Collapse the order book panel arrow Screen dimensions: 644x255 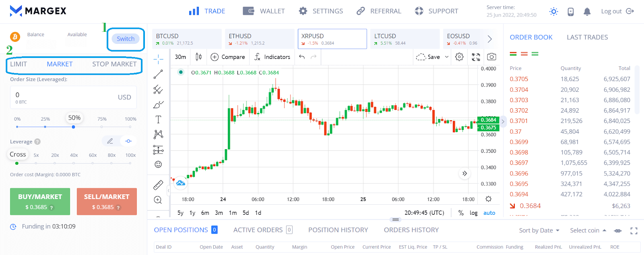coord(503,121)
